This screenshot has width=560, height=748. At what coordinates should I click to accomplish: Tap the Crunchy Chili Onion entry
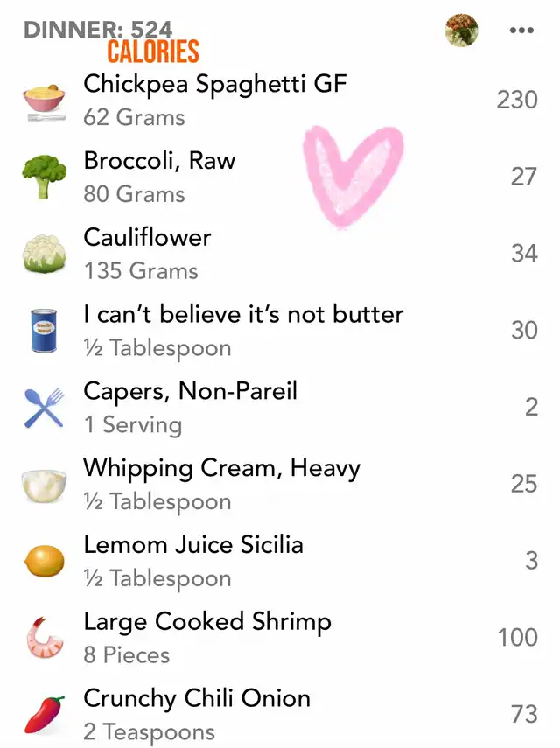point(280,715)
